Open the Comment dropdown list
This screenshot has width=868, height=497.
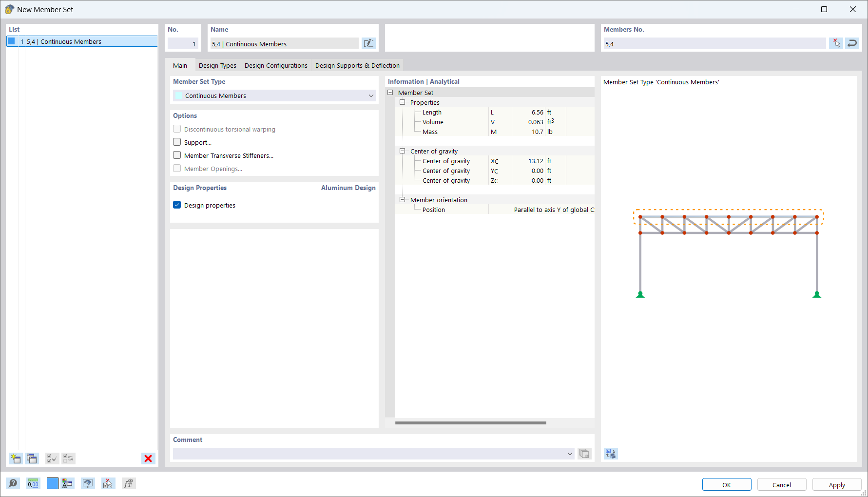(x=569, y=453)
